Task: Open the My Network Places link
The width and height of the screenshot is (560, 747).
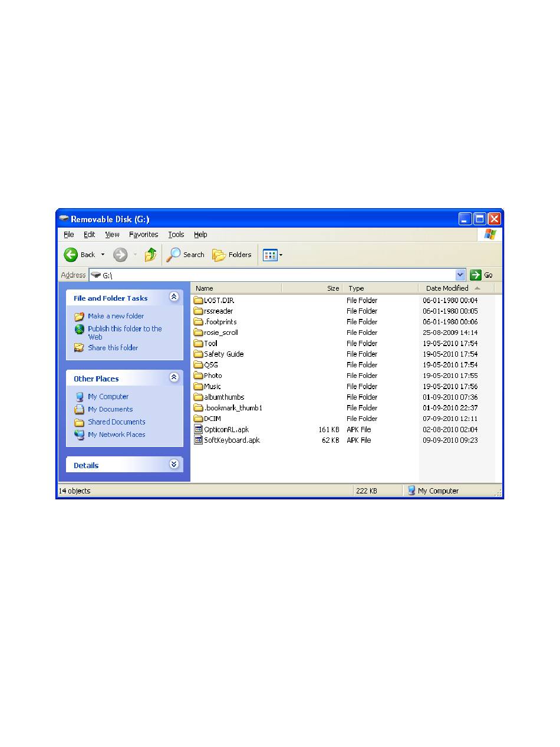Action: pos(117,435)
